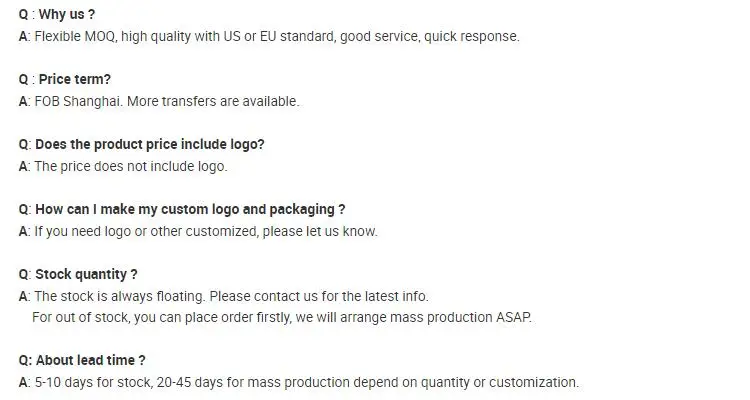Select the custom logo and packaging question

(190, 210)
